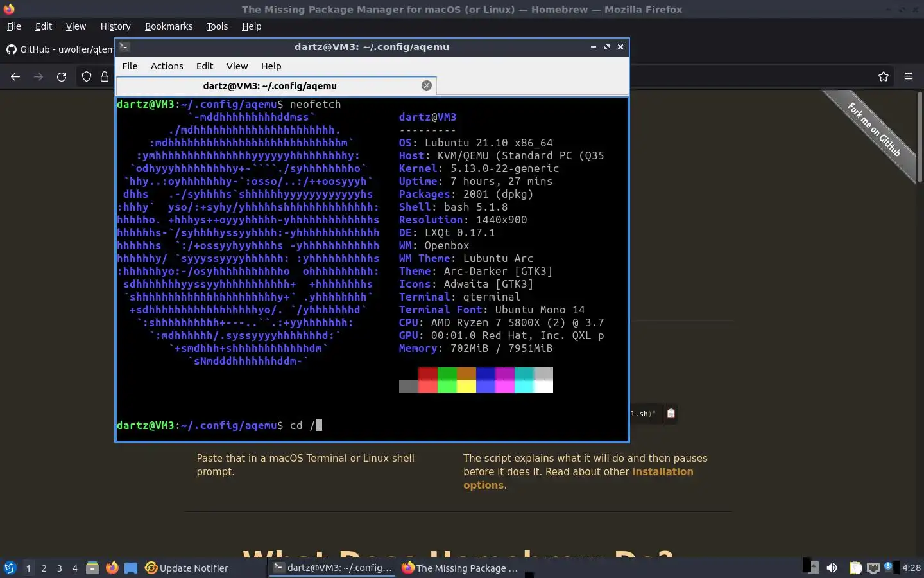Click 'DE: LXQt 0.17.1' line
924x578 pixels.
tap(447, 232)
